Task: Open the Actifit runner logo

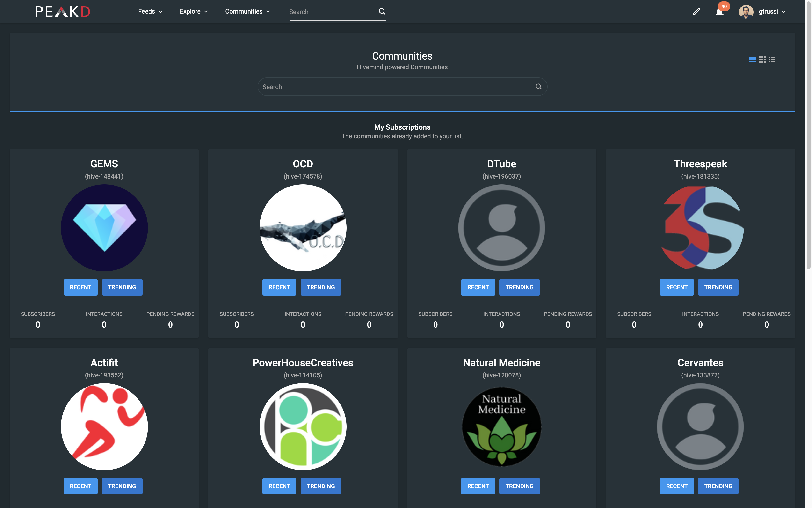Action: point(104,427)
